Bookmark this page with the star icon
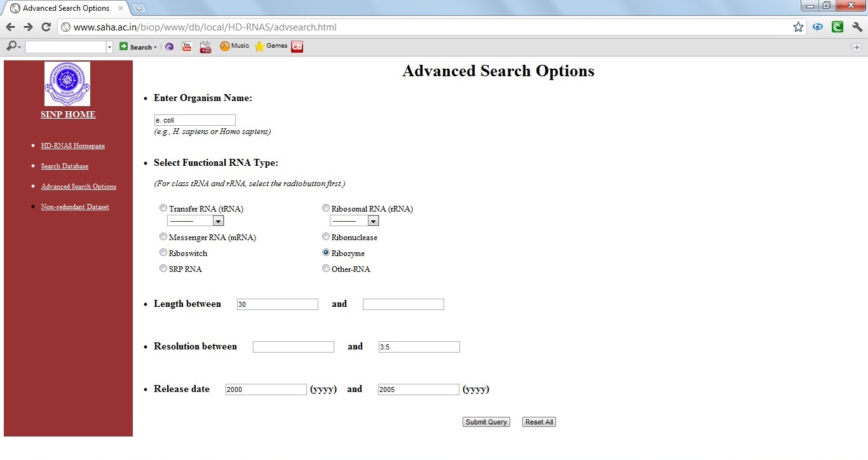Viewport: 868px width, 460px height. [798, 27]
